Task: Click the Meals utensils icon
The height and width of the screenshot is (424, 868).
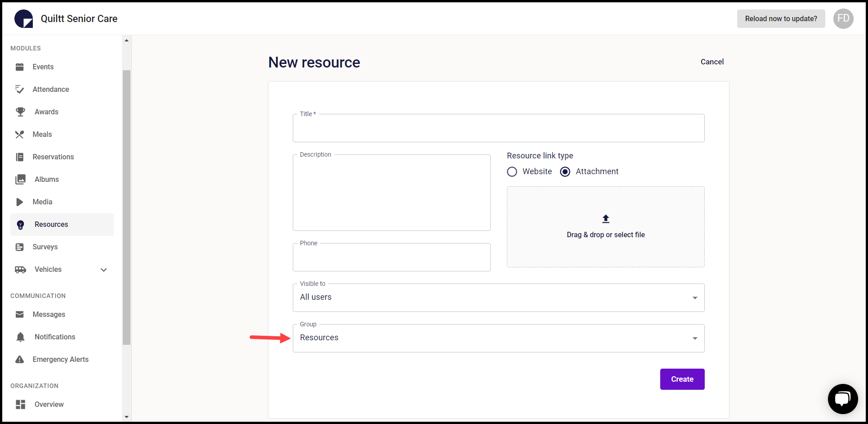Action: 20,135
